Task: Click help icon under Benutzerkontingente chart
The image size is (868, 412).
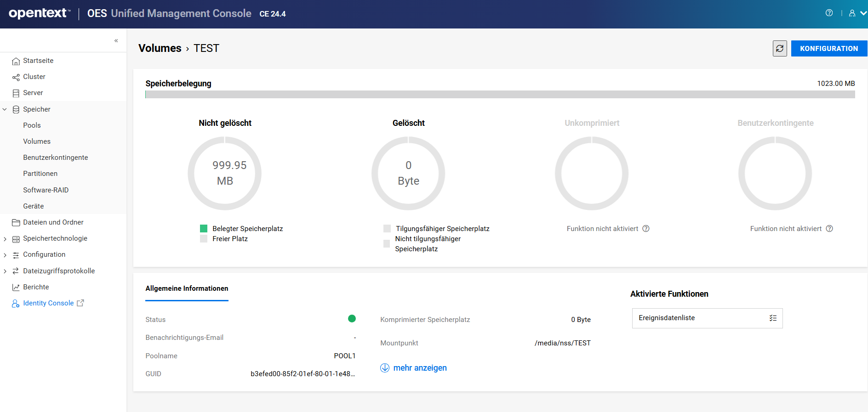Action: coord(829,229)
